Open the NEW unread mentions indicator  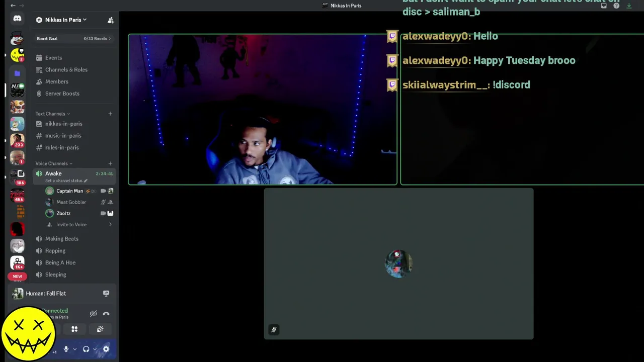(x=18, y=276)
